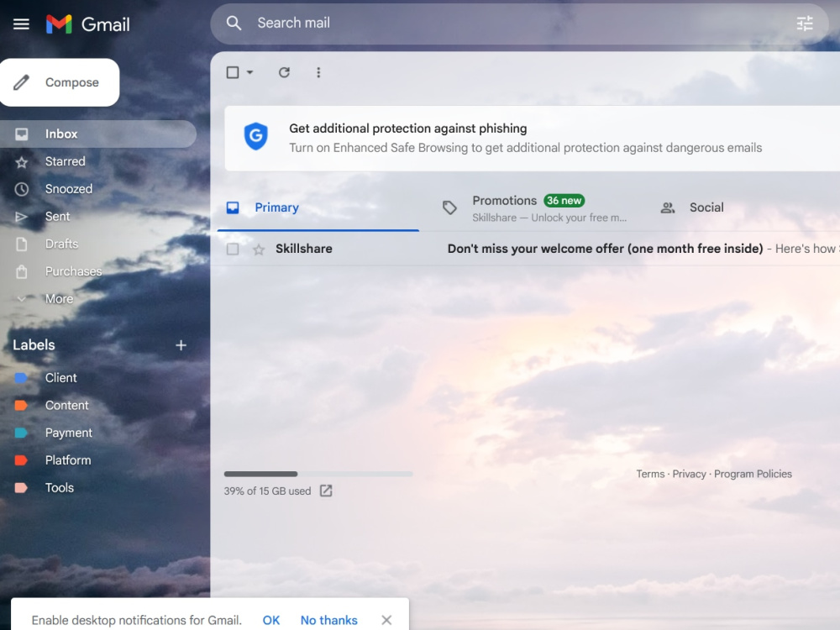Image resolution: width=840 pixels, height=630 pixels.
Task: Click the Starred star icon in sidebar
Action: pyautogui.click(x=22, y=162)
